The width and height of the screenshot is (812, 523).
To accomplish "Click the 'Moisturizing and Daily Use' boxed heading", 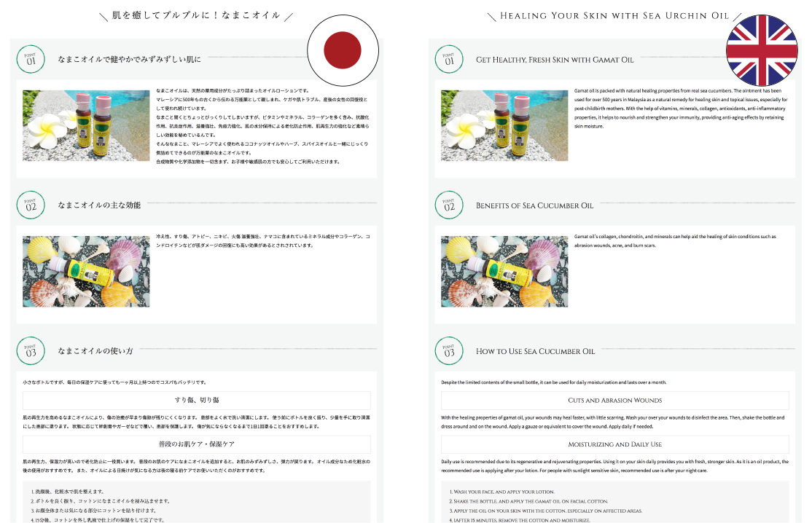I will pyautogui.click(x=615, y=444).
